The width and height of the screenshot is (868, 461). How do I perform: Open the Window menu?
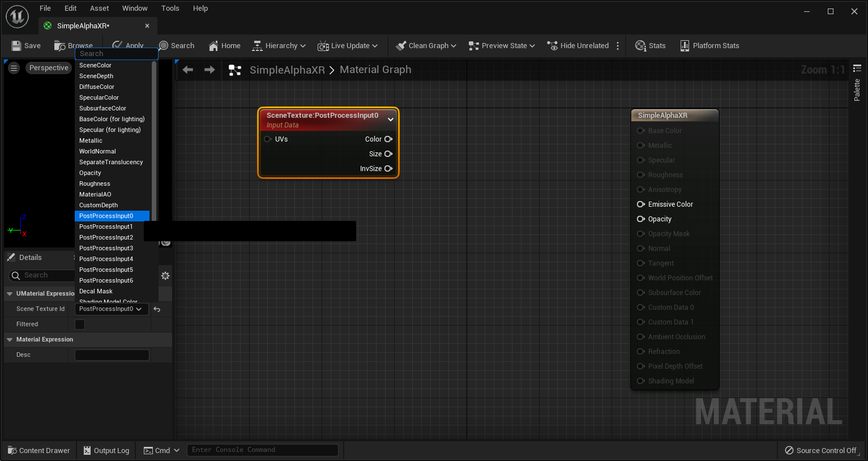click(x=135, y=8)
